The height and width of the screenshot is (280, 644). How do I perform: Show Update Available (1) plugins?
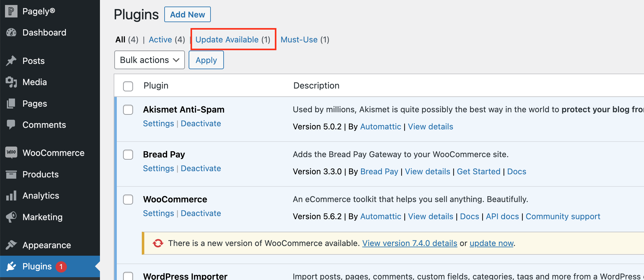[233, 40]
